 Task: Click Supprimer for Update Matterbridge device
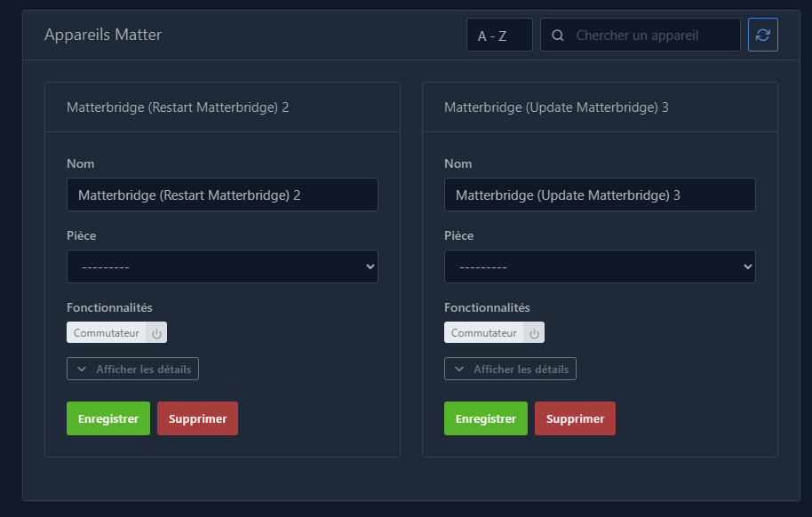point(576,418)
